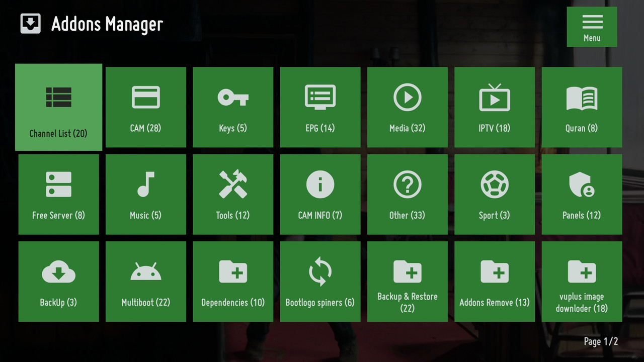Screen dimensions: 644x362
Task: Click the Page 1/2 indicator
Action: coord(601,341)
